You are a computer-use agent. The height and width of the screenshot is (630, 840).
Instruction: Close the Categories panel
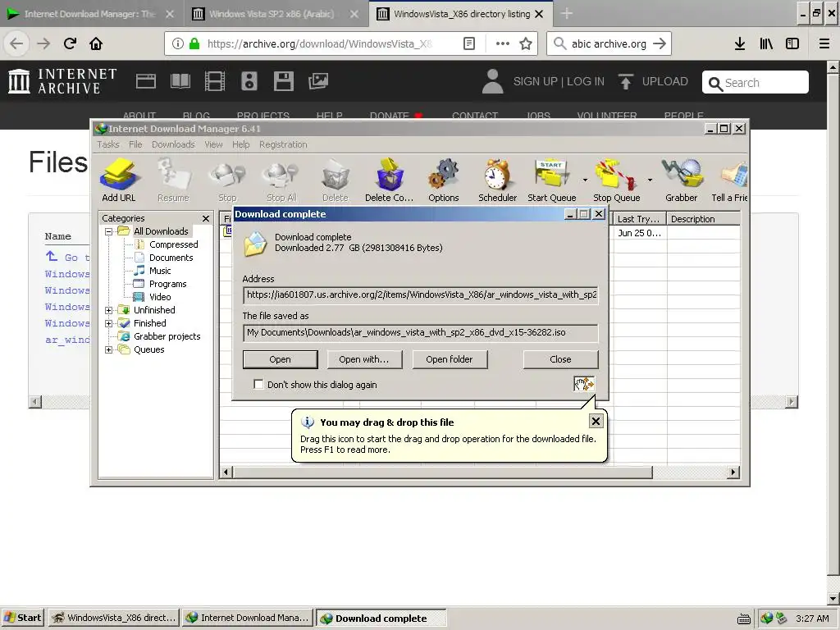(206, 218)
